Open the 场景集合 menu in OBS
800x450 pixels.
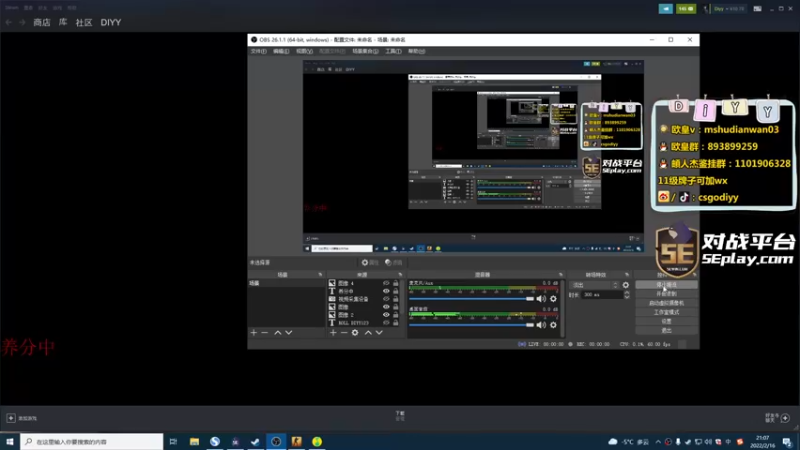(x=365, y=51)
